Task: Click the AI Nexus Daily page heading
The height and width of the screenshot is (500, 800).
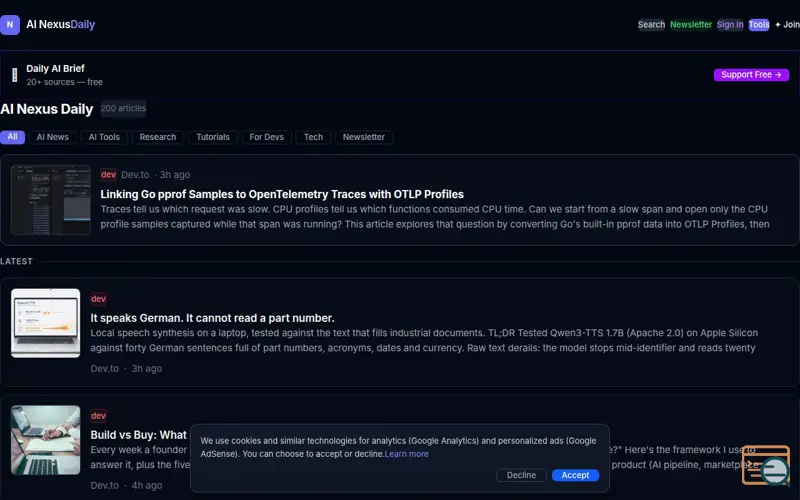Action: pyautogui.click(x=46, y=109)
